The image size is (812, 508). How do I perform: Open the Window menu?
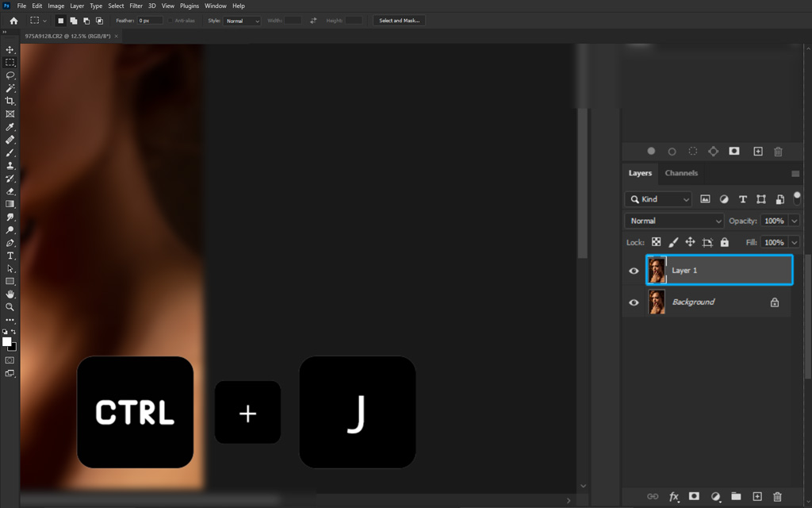click(216, 6)
